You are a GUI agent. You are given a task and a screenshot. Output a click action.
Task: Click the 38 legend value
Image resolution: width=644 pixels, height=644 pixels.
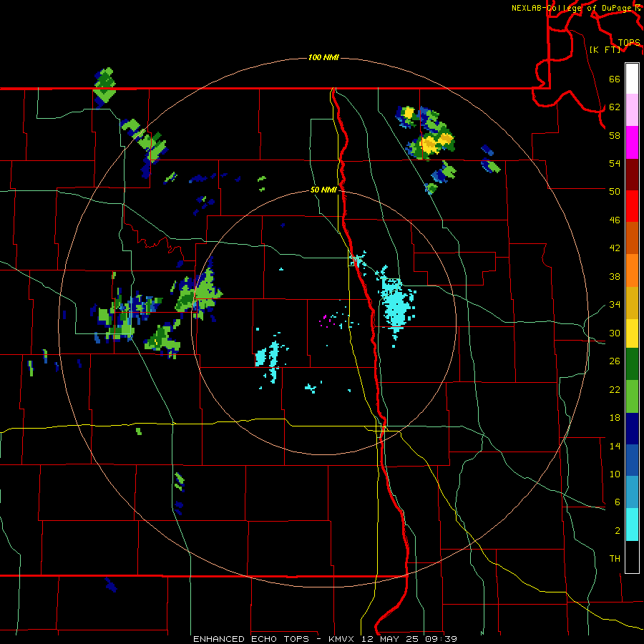pyautogui.click(x=615, y=276)
